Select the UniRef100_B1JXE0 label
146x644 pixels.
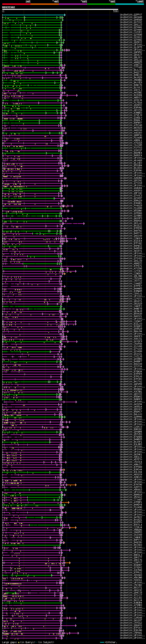pos(131,163)
